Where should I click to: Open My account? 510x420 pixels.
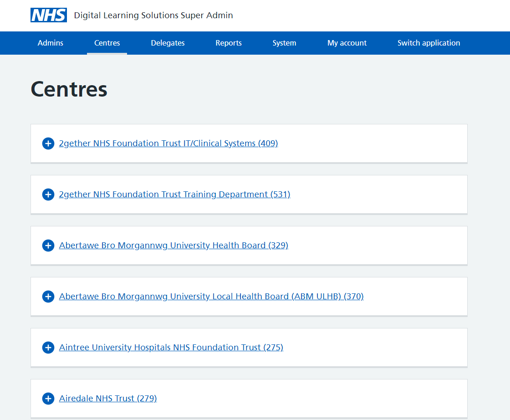[347, 43]
